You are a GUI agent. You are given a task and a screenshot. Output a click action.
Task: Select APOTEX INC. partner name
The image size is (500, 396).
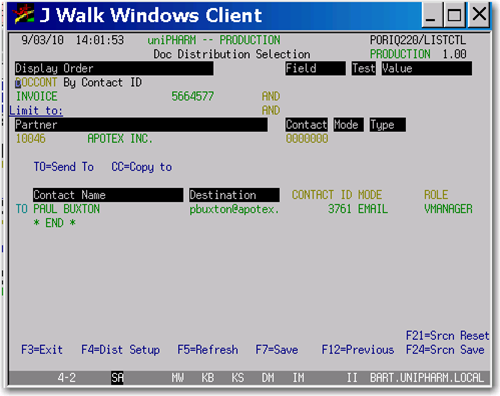[x=120, y=138]
